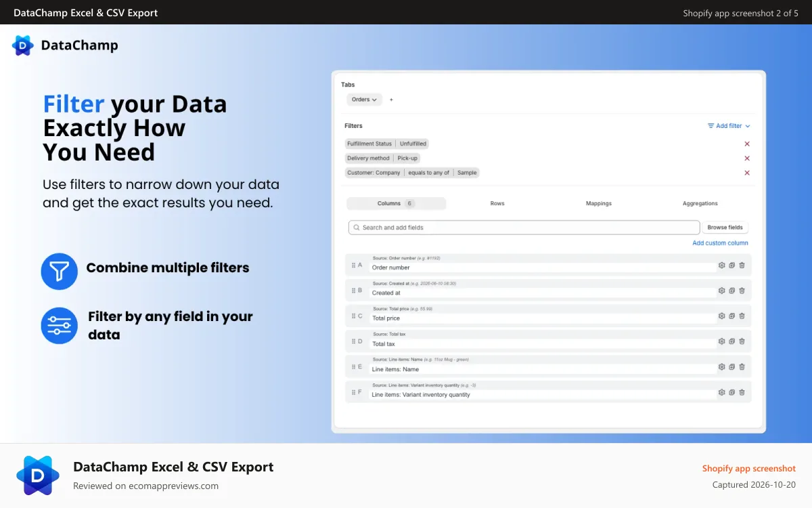Image resolution: width=812 pixels, height=508 pixels.
Task: Delete the Order number column
Action: pyautogui.click(x=742, y=265)
